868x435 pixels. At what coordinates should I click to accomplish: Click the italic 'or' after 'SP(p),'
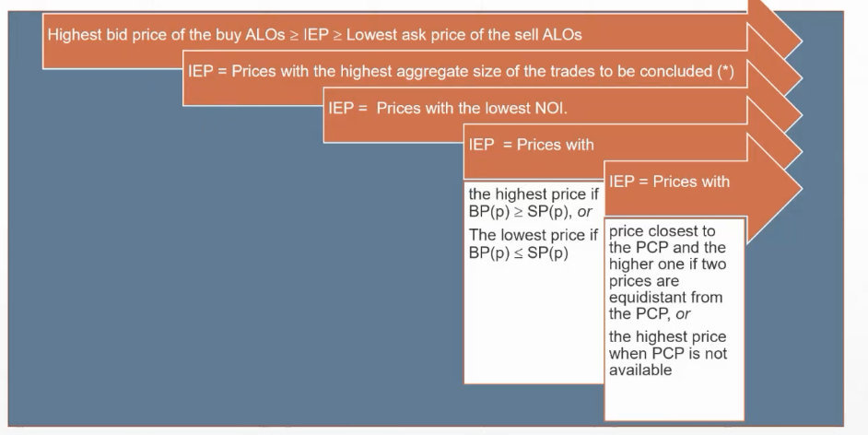coord(584,212)
